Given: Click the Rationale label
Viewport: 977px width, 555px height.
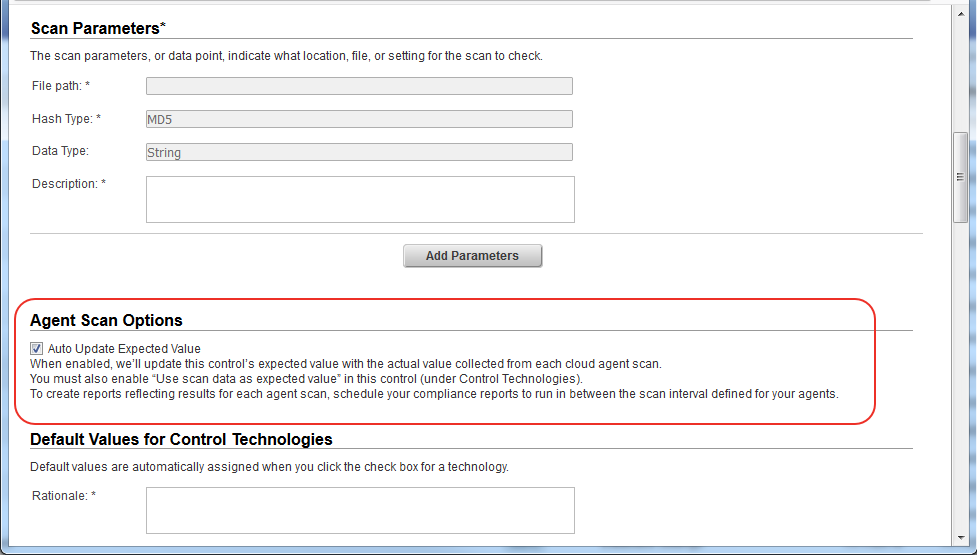Looking at the screenshot, I should click(59, 495).
